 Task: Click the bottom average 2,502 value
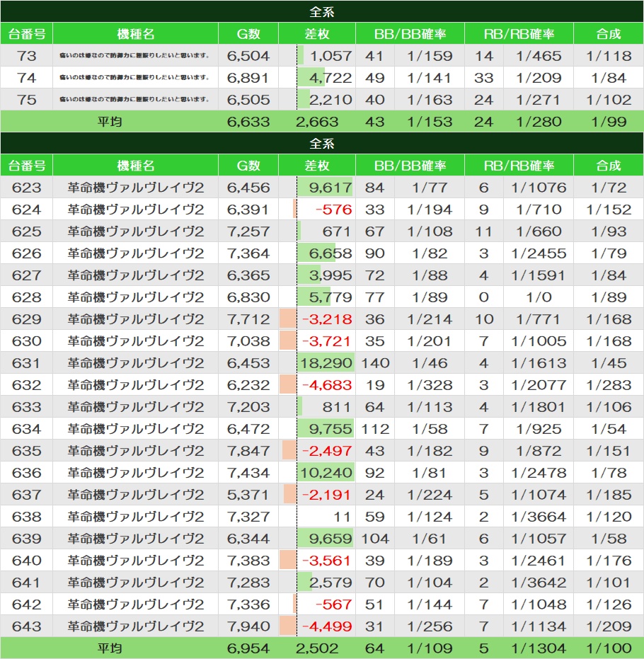[x=317, y=648]
